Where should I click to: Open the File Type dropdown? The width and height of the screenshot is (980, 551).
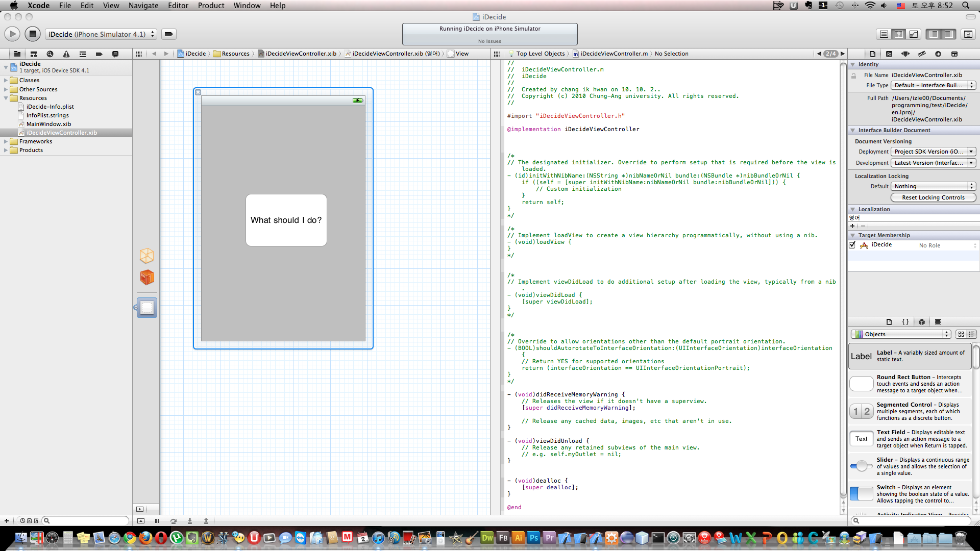[x=933, y=85]
